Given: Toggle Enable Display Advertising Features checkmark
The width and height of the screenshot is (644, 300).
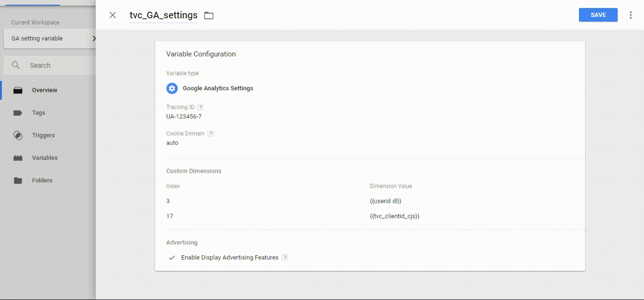Looking at the screenshot, I should pos(172,258).
